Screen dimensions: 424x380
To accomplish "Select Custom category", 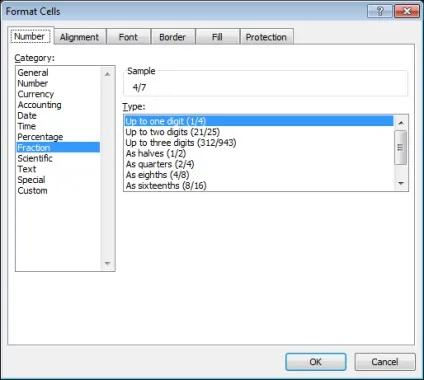I will pos(58,190).
